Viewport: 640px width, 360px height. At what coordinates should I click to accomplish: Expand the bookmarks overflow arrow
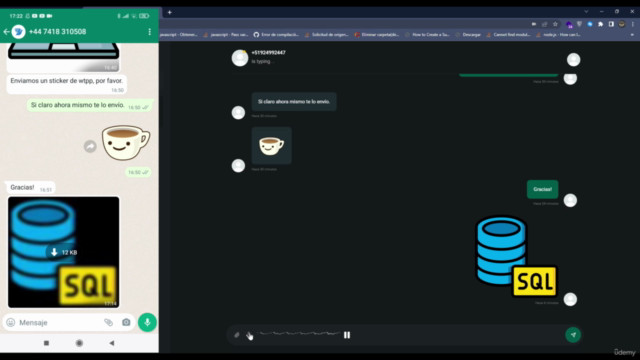pos(632,35)
